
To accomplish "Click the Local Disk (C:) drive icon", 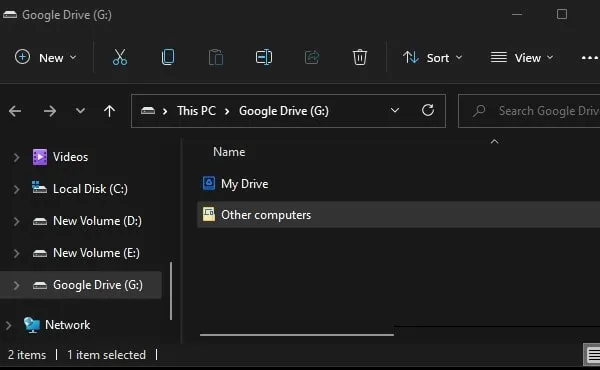I will click(39, 188).
